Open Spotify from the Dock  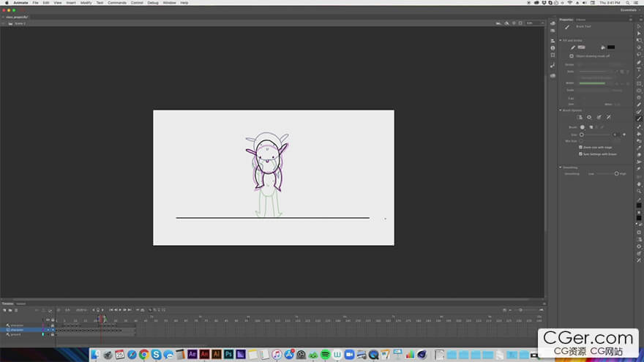click(325, 355)
